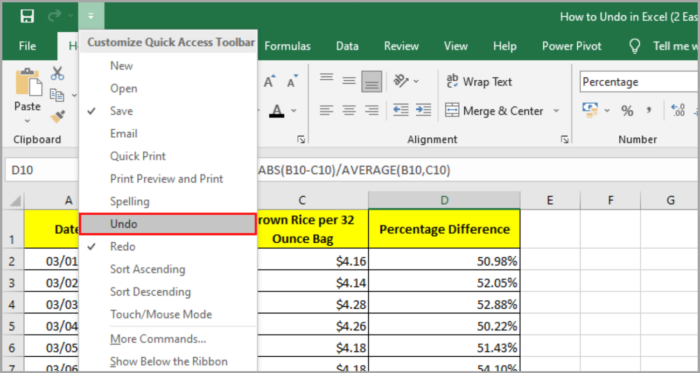700x373 pixels.
Task: Click the Percentage number format box
Action: pos(639,82)
